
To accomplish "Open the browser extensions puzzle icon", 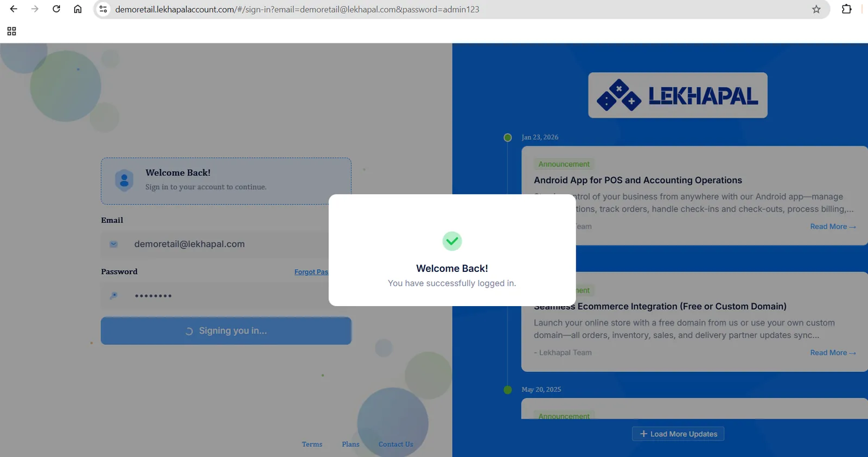I will tap(846, 9).
